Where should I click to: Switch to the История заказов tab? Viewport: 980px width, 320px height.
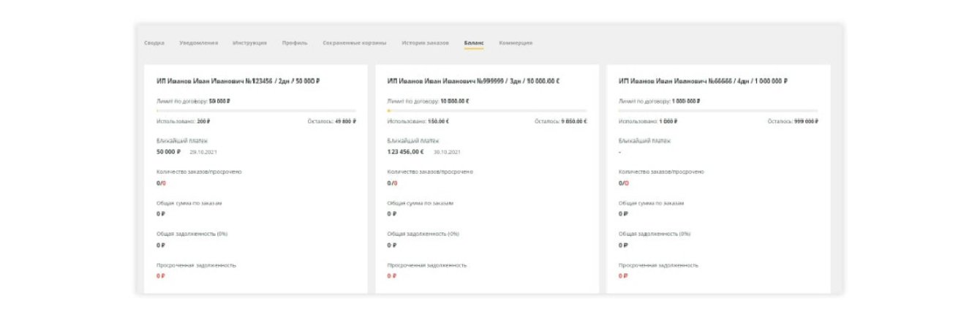[x=425, y=43]
